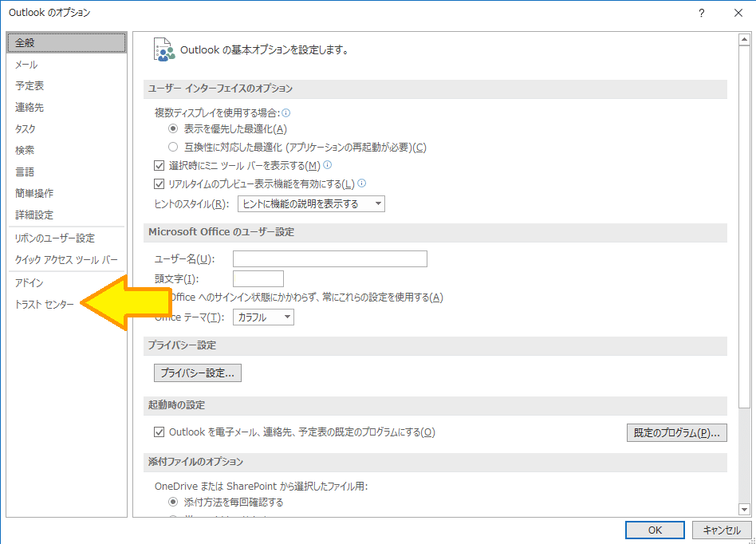Image resolution: width=756 pixels, height=544 pixels.
Task: Confirm with OK button
Action: click(x=655, y=530)
